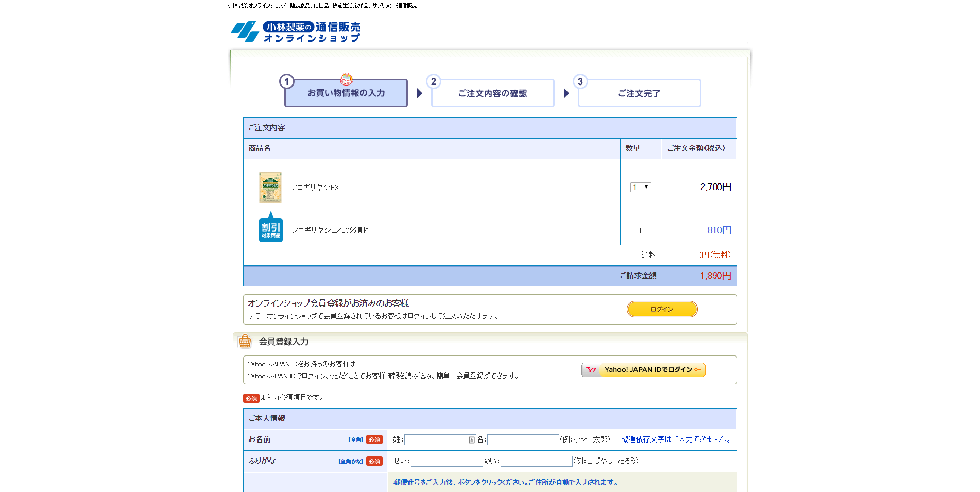Click the 必須 badge in ふりがな row
980x492 pixels.
coord(374,461)
